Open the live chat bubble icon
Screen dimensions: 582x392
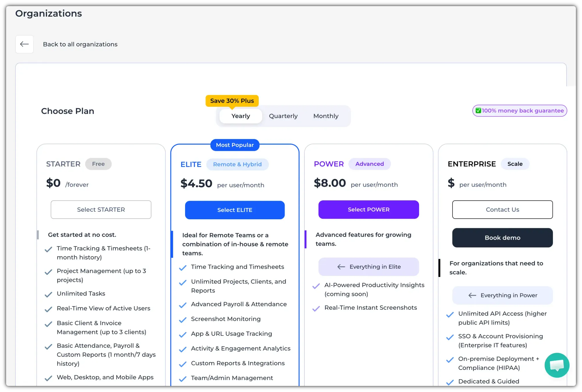click(557, 365)
